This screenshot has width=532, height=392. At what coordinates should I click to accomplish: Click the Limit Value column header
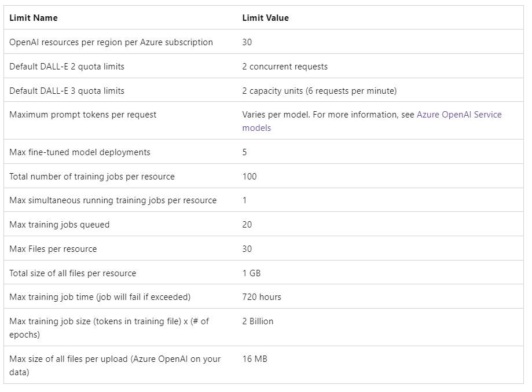265,18
